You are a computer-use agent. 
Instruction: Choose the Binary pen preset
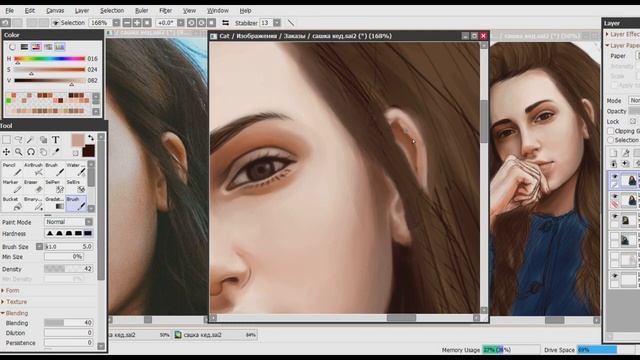coord(33,204)
